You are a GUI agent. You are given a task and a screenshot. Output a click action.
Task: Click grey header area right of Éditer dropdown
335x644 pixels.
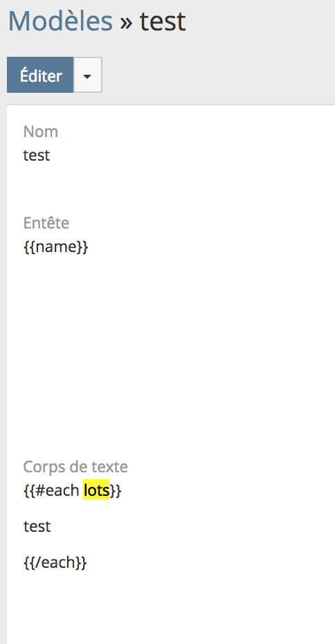pos(217,75)
